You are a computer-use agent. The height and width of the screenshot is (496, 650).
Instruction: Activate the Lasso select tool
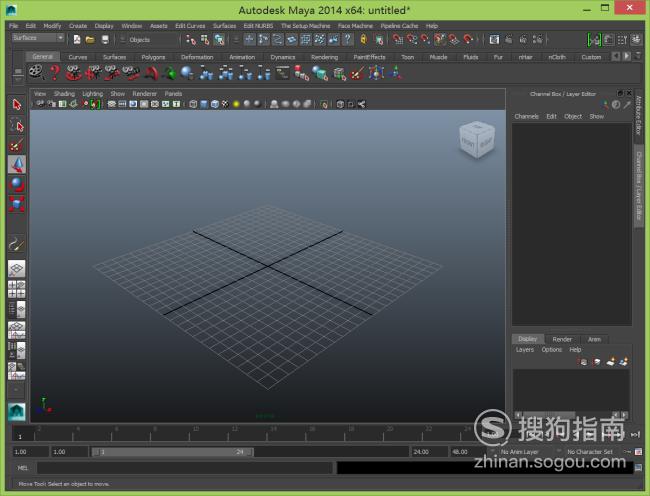(17, 125)
